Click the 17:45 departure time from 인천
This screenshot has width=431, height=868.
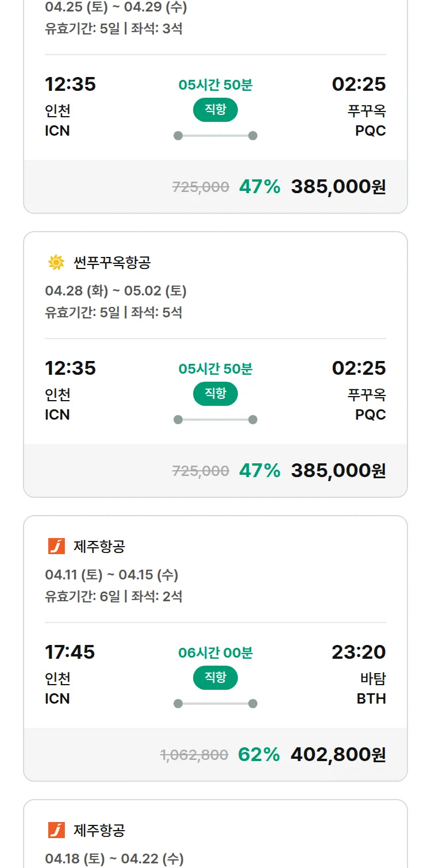70,652
